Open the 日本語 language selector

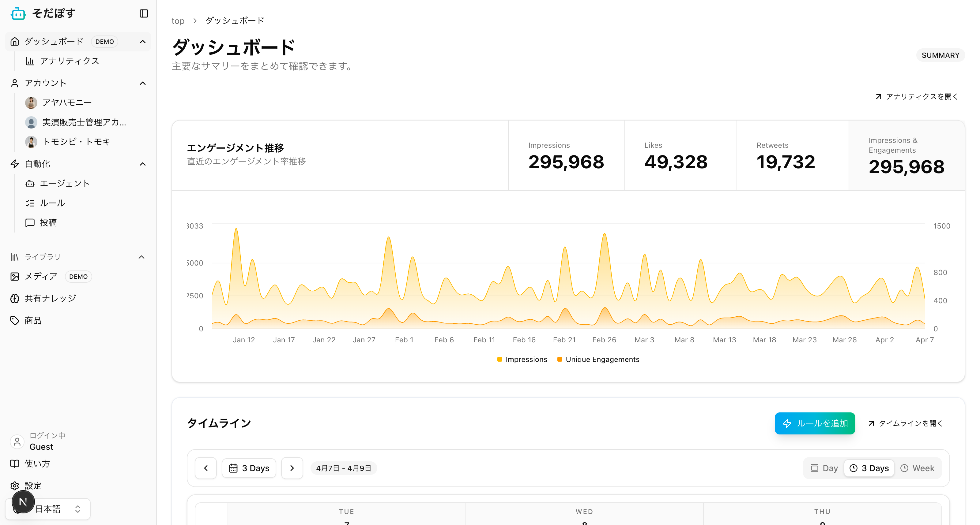(x=49, y=509)
